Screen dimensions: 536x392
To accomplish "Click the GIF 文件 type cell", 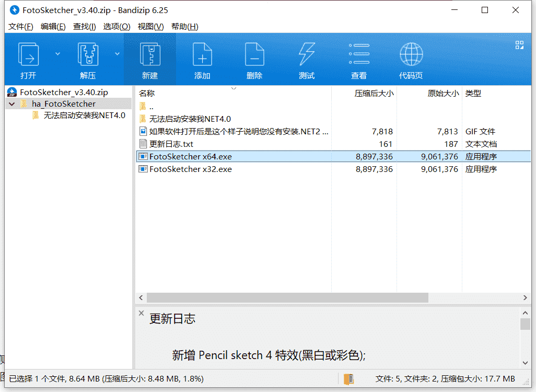I will pyautogui.click(x=480, y=132).
